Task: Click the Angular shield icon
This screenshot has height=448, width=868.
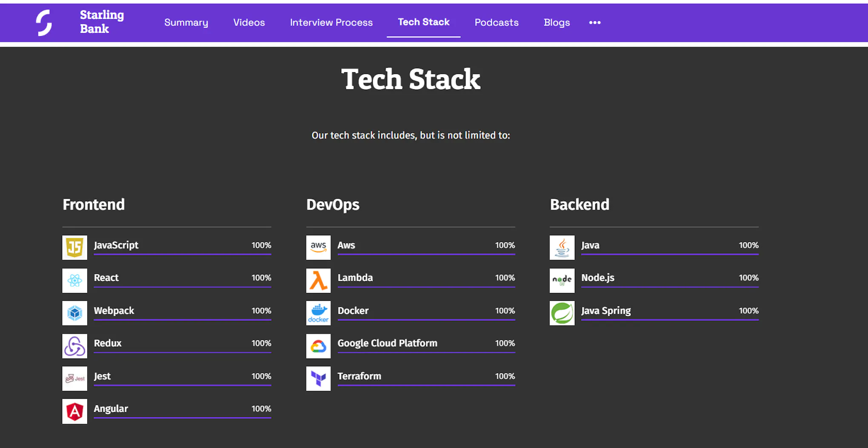Action: (x=74, y=411)
